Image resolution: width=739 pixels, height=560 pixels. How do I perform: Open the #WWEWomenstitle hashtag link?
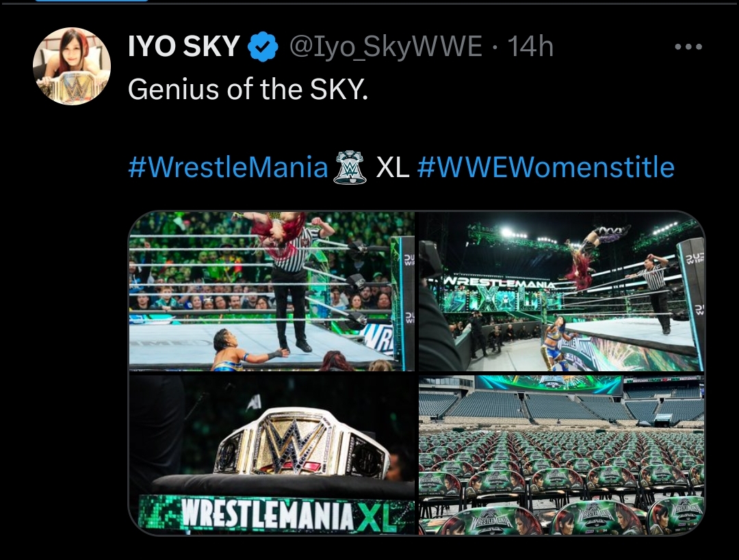pyautogui.click(x=546, y=168)
